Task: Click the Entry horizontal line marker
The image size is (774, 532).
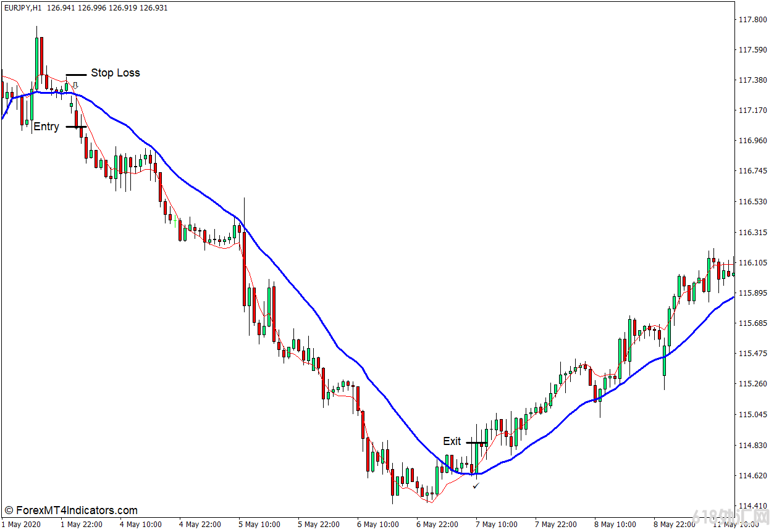Action: click(76, 127)
